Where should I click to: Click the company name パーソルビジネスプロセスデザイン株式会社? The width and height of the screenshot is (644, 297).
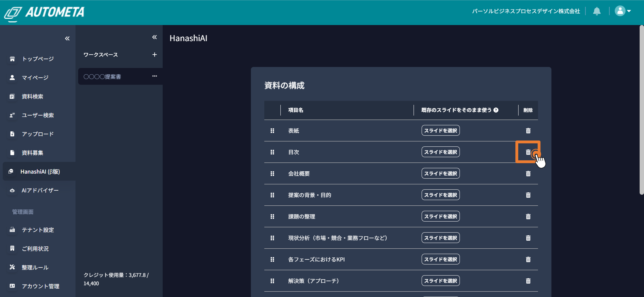(526, 11)
